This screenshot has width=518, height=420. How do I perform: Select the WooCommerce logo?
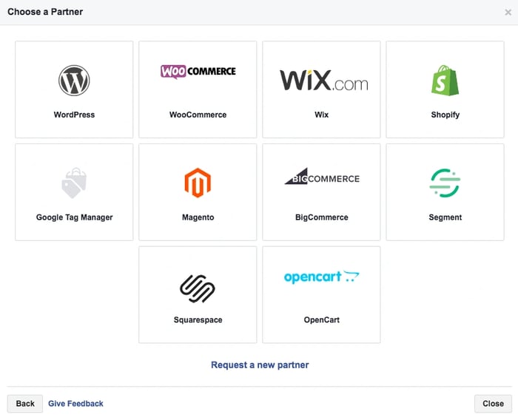point(198,72)
